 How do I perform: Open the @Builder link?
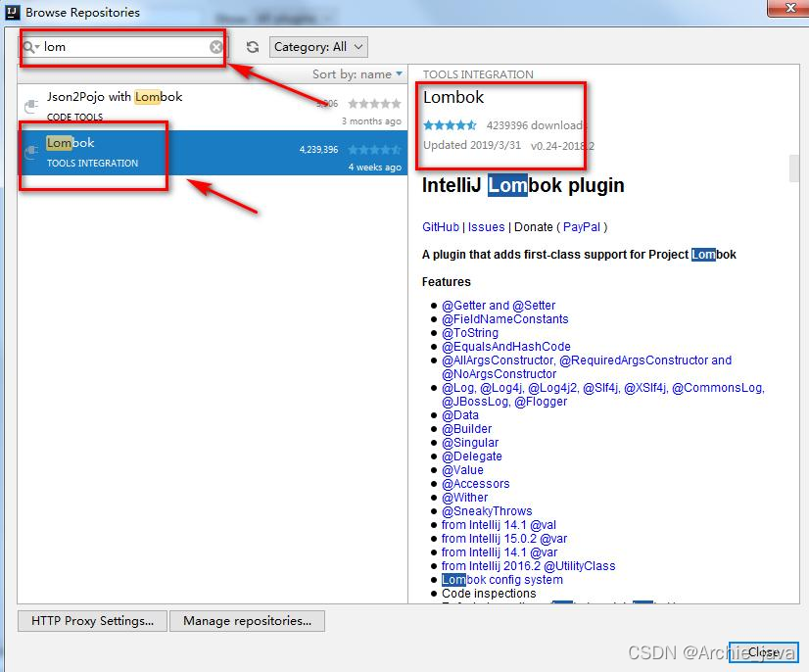click(x=467, y=429)
